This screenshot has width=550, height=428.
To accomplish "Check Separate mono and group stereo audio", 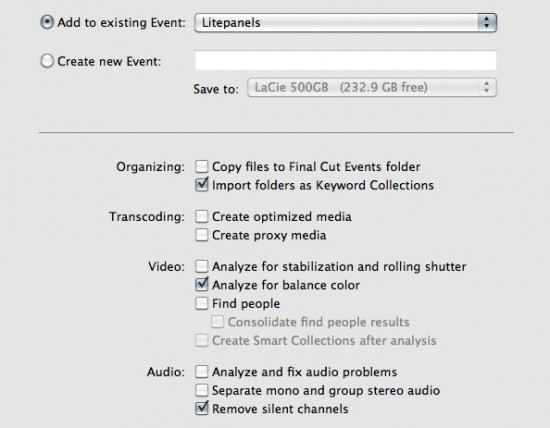I will tap(202, 390).
